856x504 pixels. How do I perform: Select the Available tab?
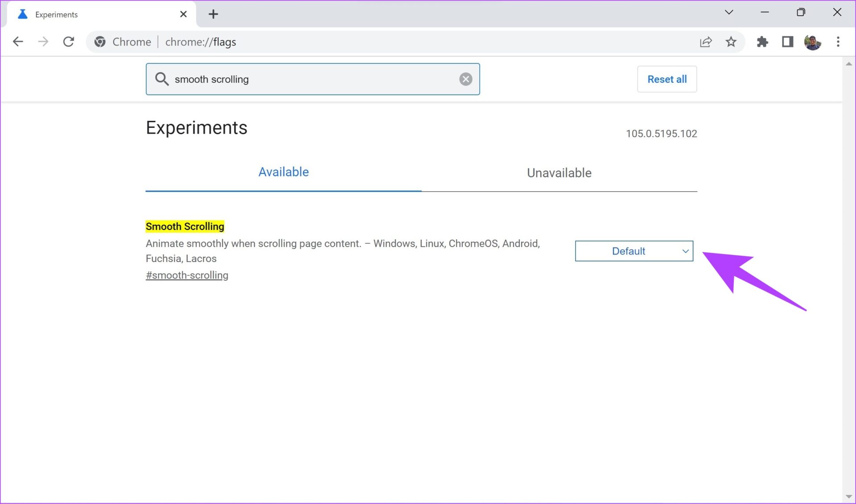pyautogui.click(x=284, y=172)
